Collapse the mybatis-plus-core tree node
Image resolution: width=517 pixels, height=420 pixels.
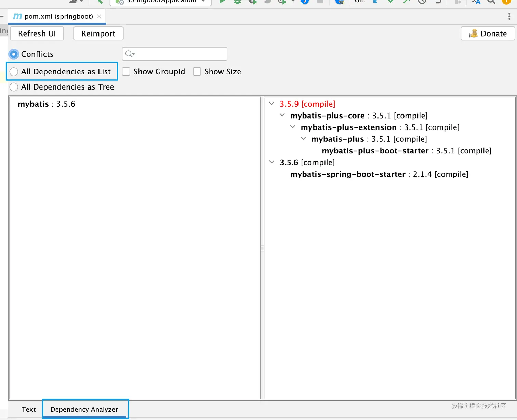point(282,115)
